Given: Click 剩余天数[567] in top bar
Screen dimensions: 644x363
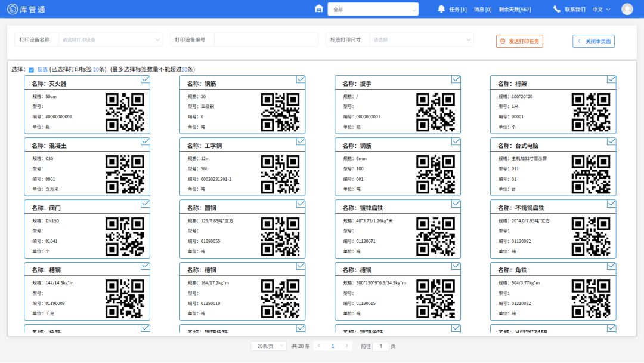Looking at the screenshot, I should (515, 10).
